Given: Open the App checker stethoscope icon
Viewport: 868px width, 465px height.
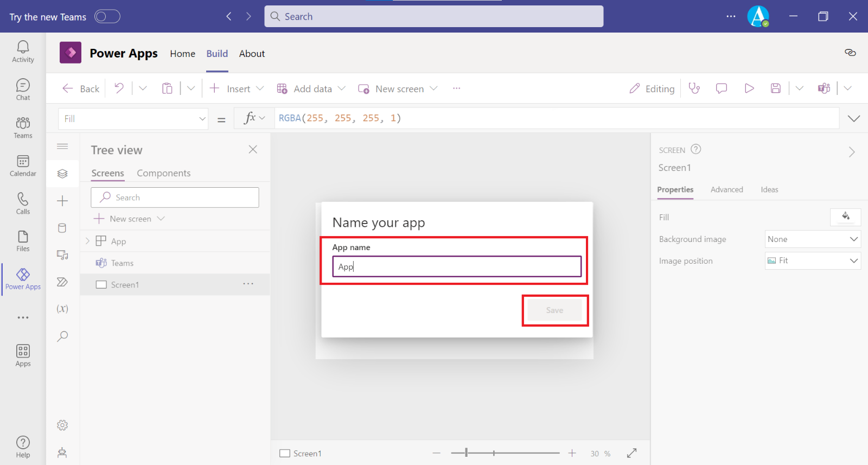Looking at the screenshot, I should coord(694,88).
